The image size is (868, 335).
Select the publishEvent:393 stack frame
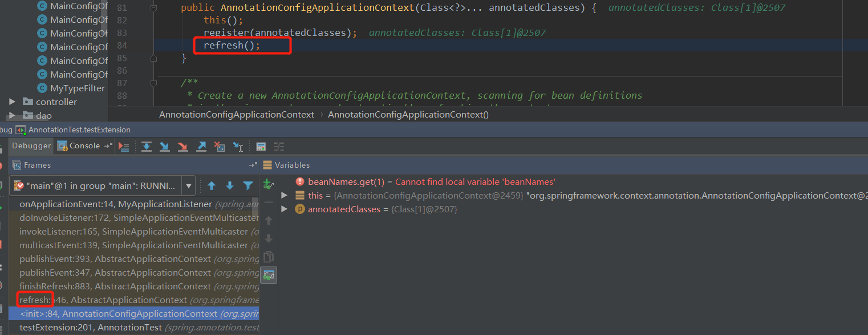(x=134, y=259)
